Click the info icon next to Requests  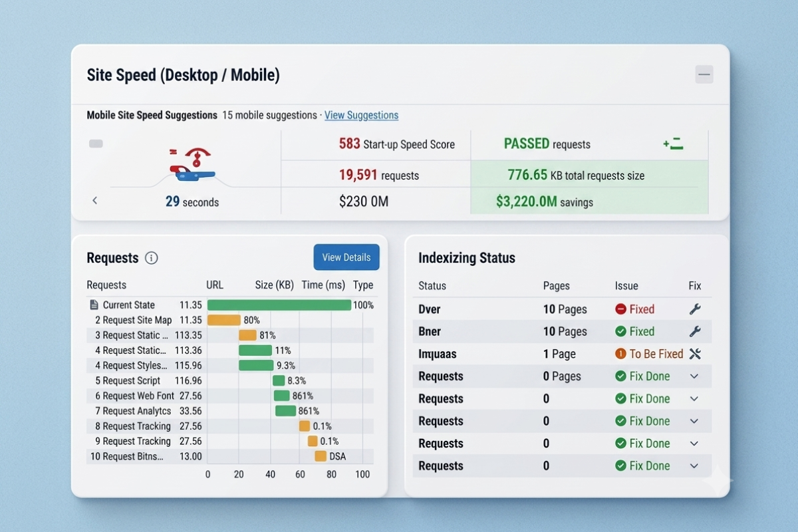[x=152, y=258]
